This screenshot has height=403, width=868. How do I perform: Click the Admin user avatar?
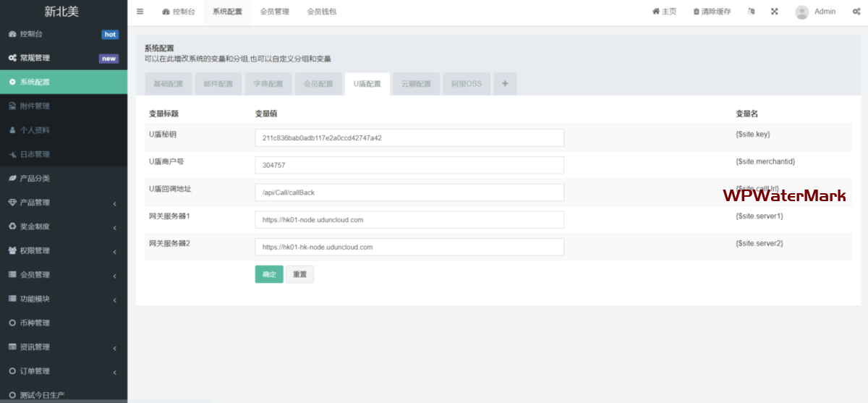pyautogui.click(x=801, y=12)
